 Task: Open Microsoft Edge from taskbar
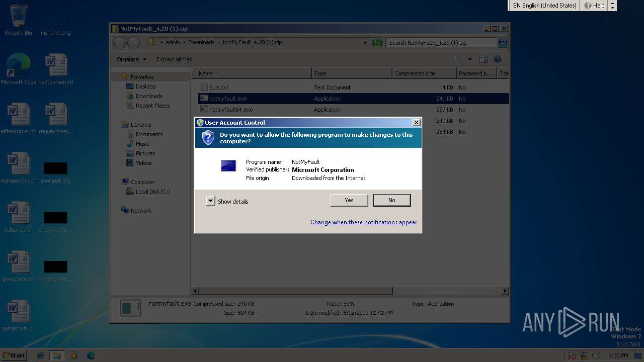click(x=91, y=355)
